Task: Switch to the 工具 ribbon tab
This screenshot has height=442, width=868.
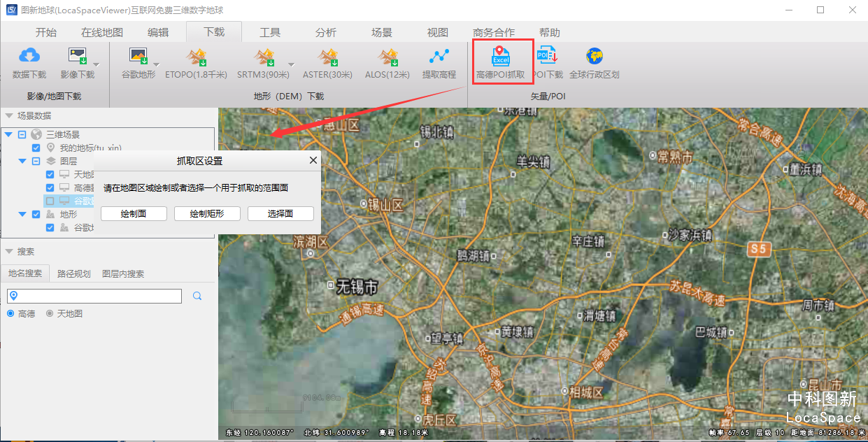Action: [270, 32]
